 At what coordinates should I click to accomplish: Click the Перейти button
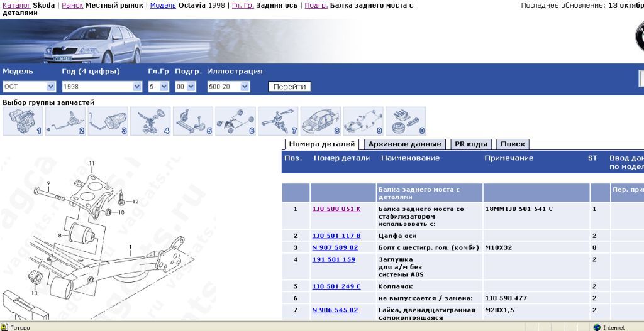coord(289,87)
